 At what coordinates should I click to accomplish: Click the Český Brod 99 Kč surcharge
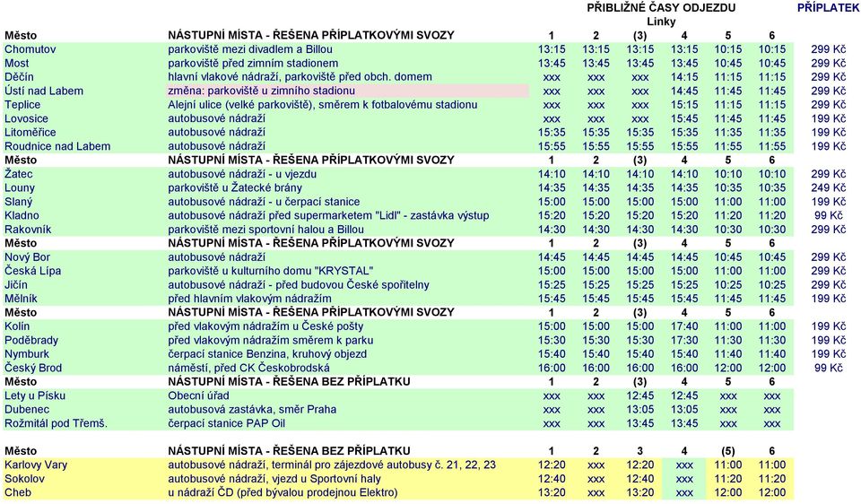pyautogui.click(x=828, y=368)
